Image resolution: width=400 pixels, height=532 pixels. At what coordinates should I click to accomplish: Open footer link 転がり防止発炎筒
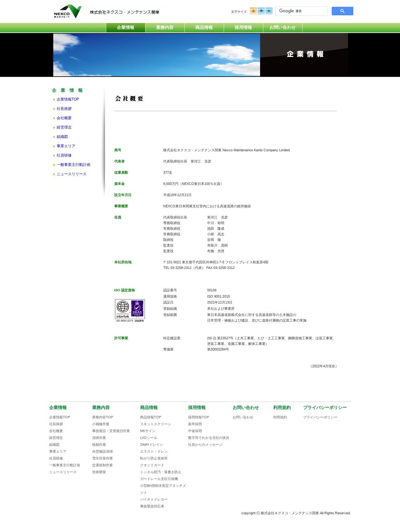(154, 458)
